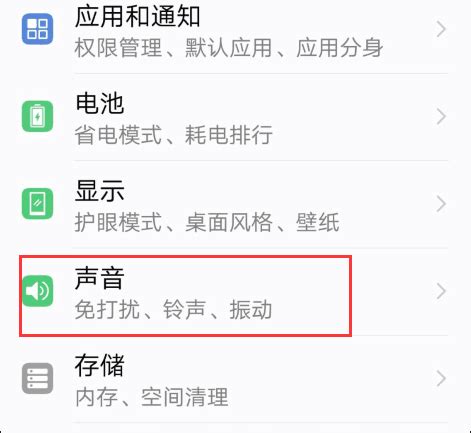Select the 免打扰、铃声、振动 subtitle
The height and width of the screenshot is (433, 471).
(173, 310)
